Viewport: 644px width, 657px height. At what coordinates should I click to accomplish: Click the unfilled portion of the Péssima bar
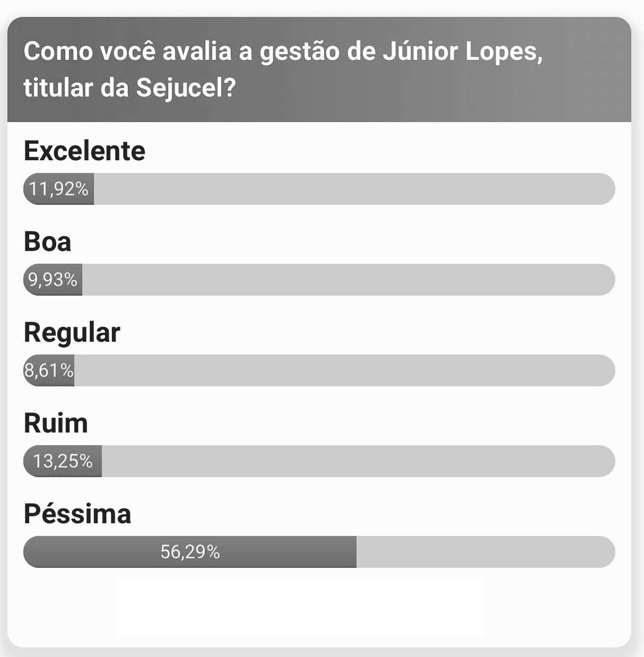click(485, 552)
